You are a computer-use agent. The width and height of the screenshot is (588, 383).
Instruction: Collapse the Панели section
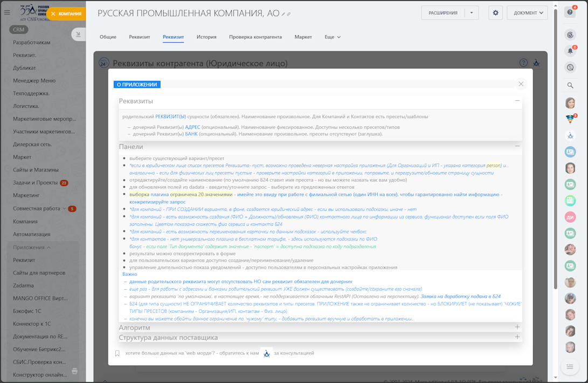coord(517,146)
